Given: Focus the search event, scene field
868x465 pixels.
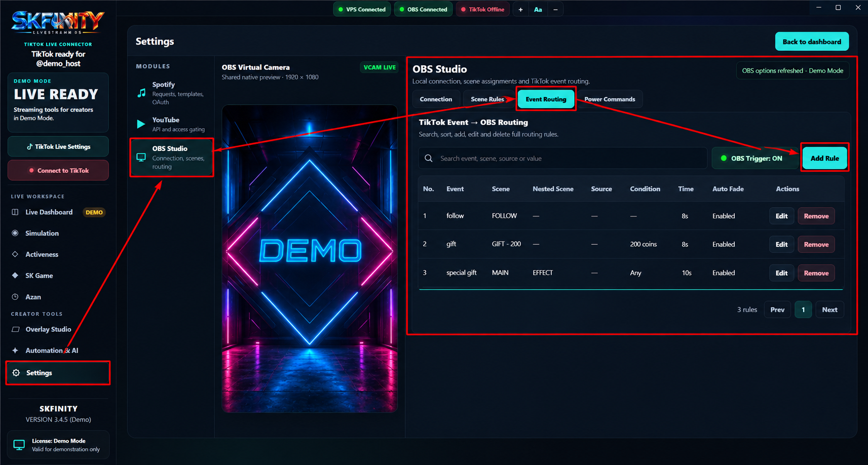Looking at the screenshot, I should pos(562,158).
